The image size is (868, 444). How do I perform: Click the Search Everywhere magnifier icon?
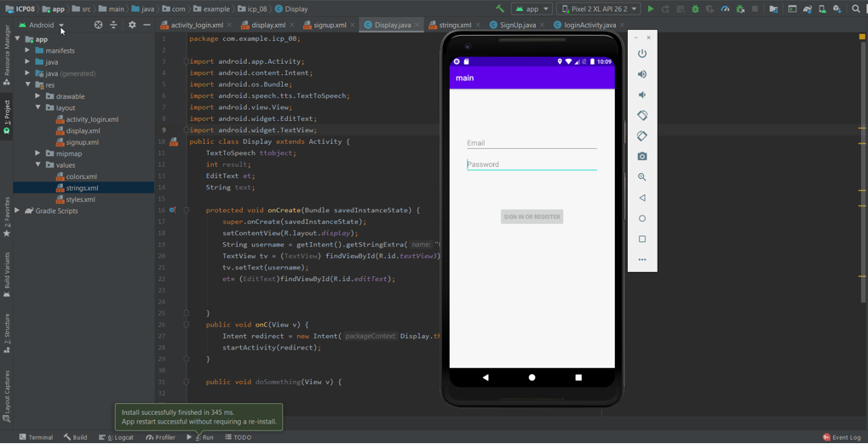[855, 9]
